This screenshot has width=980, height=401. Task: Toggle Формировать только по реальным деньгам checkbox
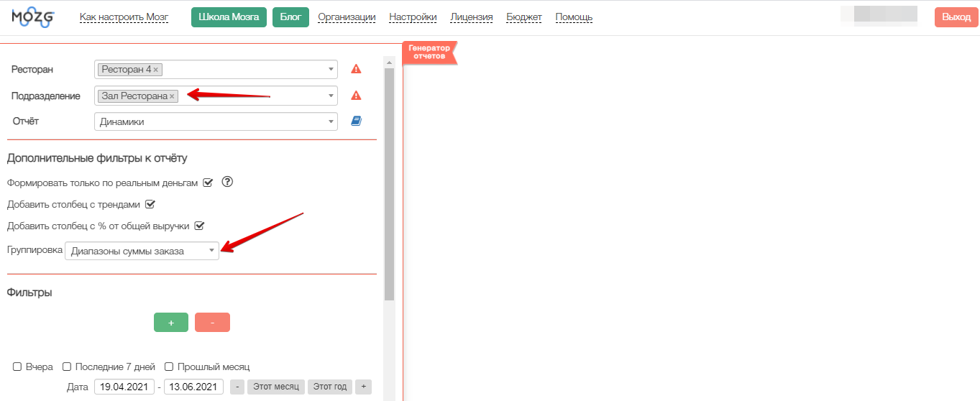point(208,183)
